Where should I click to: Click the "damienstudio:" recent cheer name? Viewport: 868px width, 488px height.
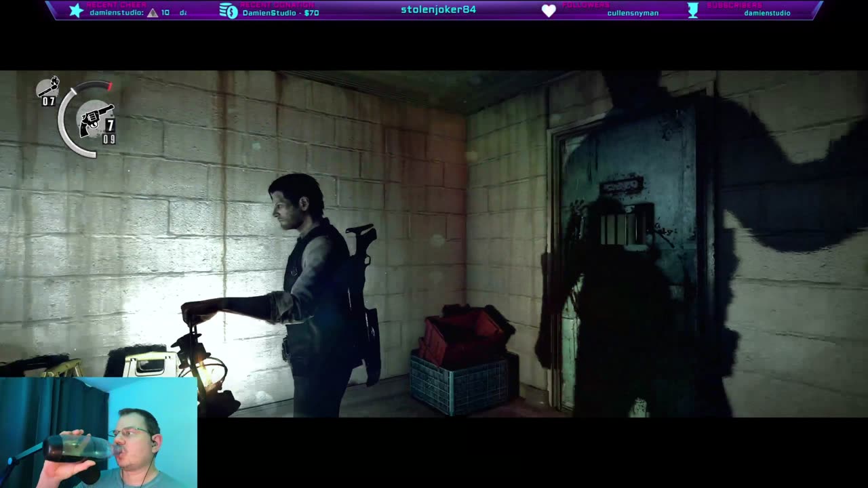pyautogui.click(x=117, y=13)
